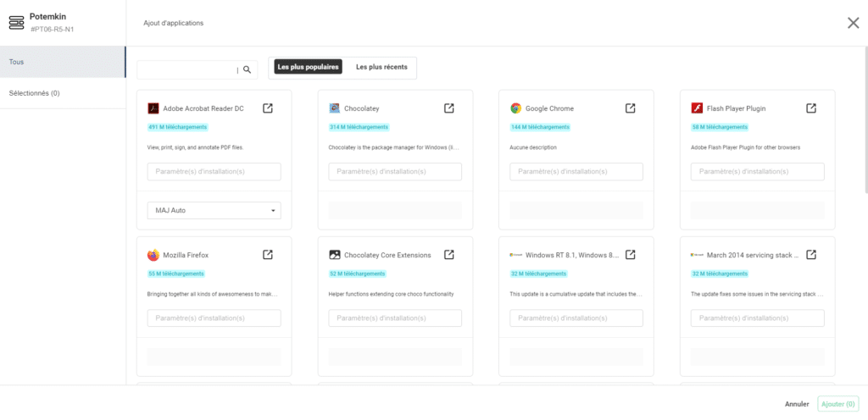868x420 pixels.
Task: Select the Sélectionnés (0) sidebar item
Action: point(63,93)
